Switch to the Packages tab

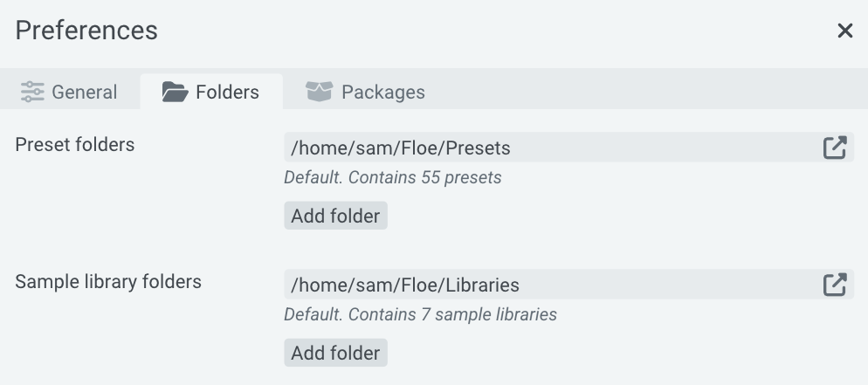click(366, 92)
